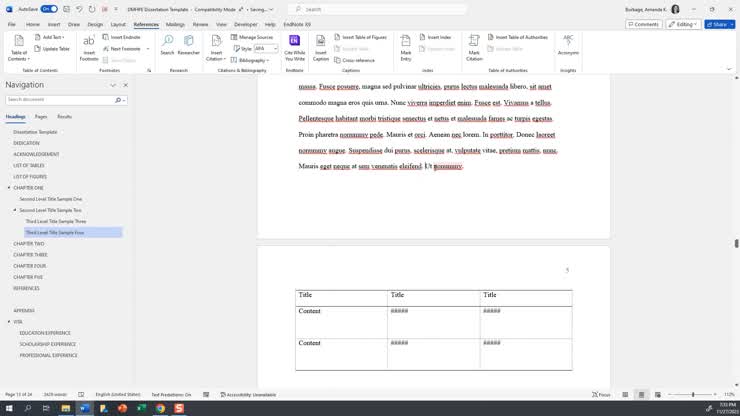Go to LIST OF FIGURES heading
Screen dimensions: 740x416
[30, 177]
